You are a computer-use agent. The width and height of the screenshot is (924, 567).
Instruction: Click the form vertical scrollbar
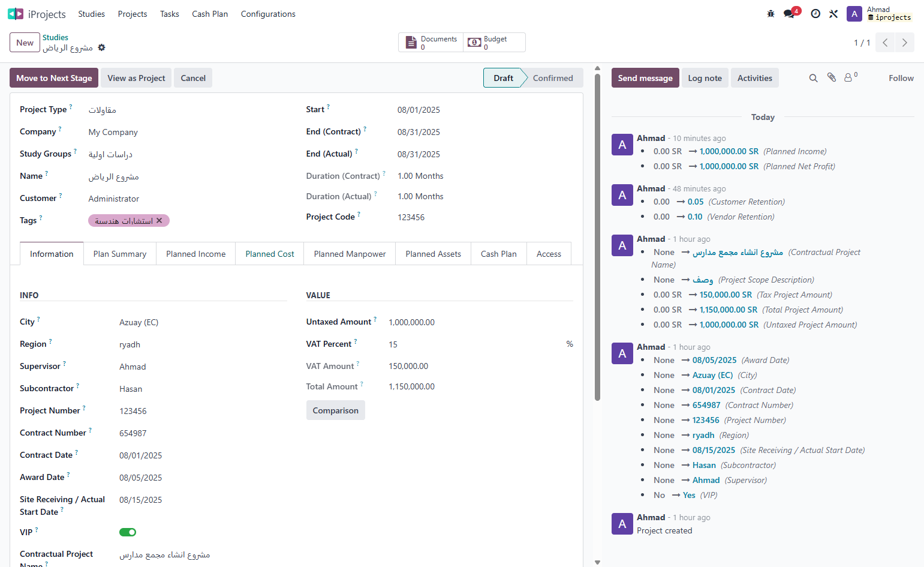597,237
